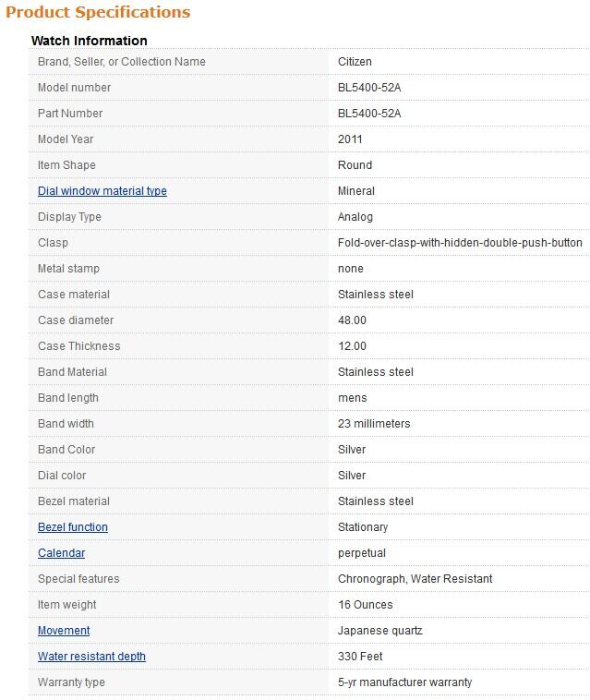Click the Case diameter label
The width and height of the screenshot is (590, 700).
(76, 320)
